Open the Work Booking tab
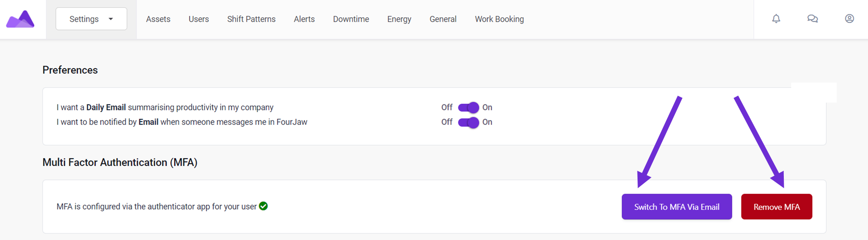This screenshot has width=868, height=240. tap(500, 19)
